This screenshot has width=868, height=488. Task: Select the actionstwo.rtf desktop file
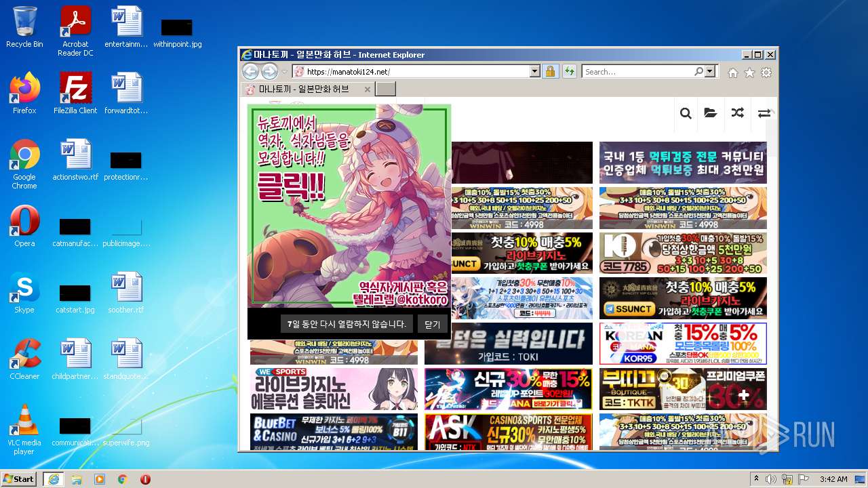point(75,160)
